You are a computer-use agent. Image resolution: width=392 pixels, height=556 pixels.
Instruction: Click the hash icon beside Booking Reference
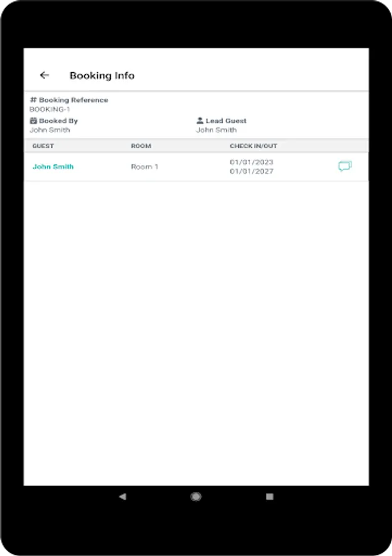33,99
